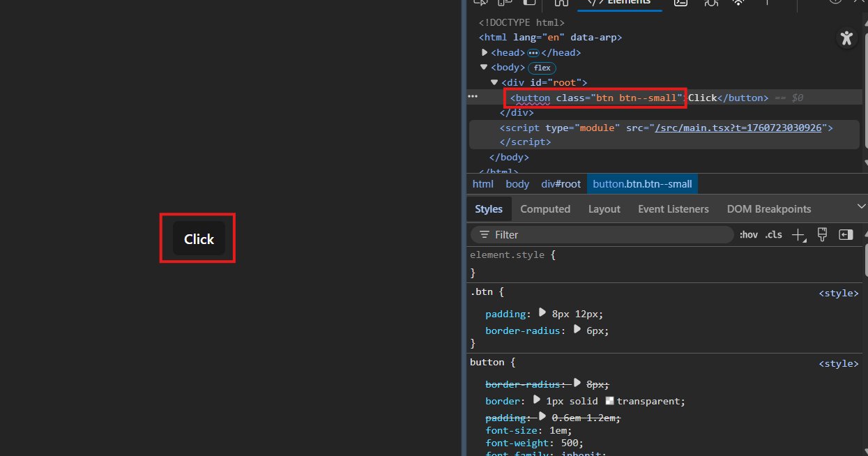This screenshot has width=868, height=456.
Task: Click the font-size property name
Action: click(x=512, y=430)
